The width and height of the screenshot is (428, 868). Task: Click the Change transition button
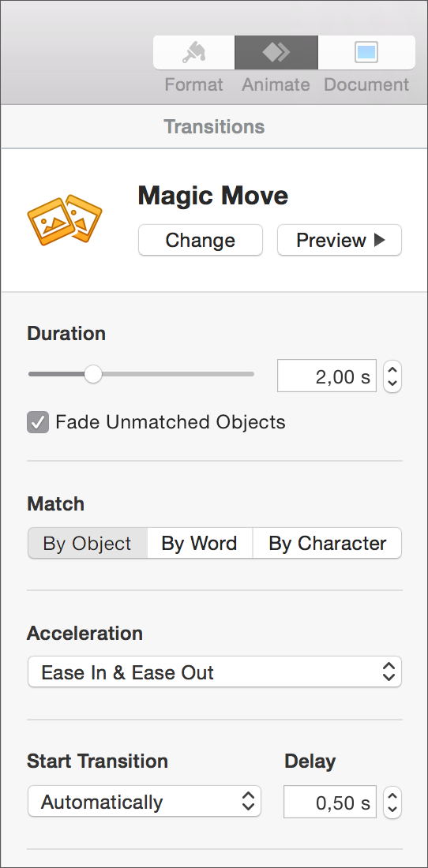[201, 240]
